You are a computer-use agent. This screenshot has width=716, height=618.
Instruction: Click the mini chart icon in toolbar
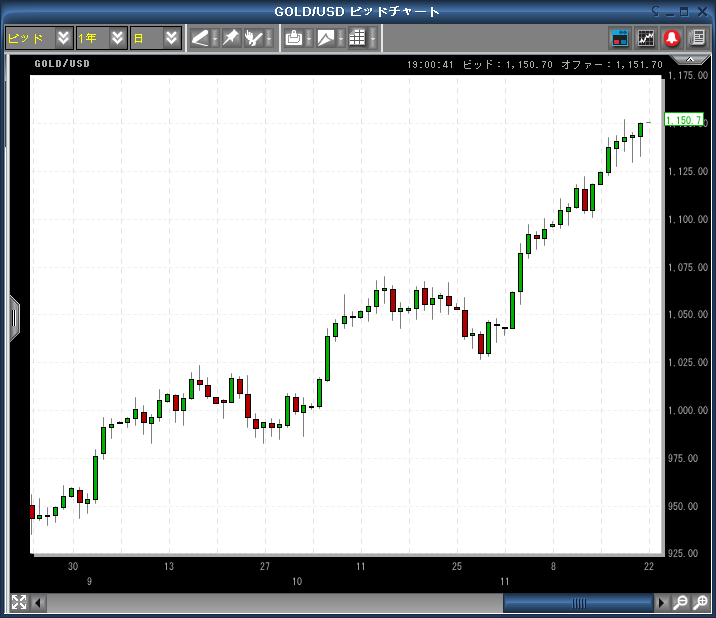646,38
